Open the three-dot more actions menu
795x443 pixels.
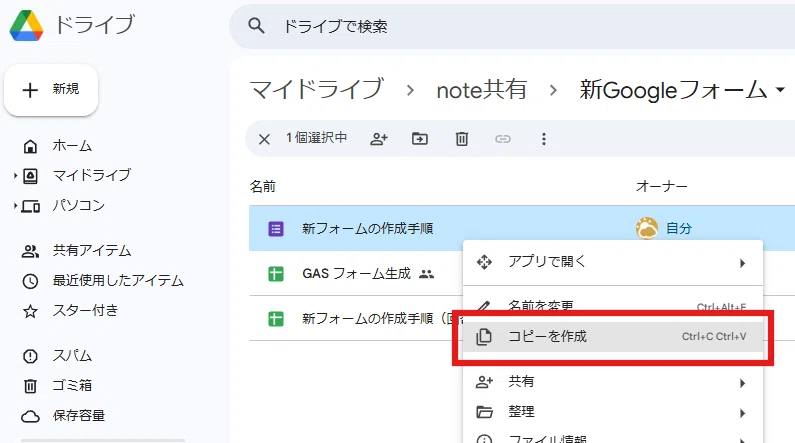tap(544, 139)
